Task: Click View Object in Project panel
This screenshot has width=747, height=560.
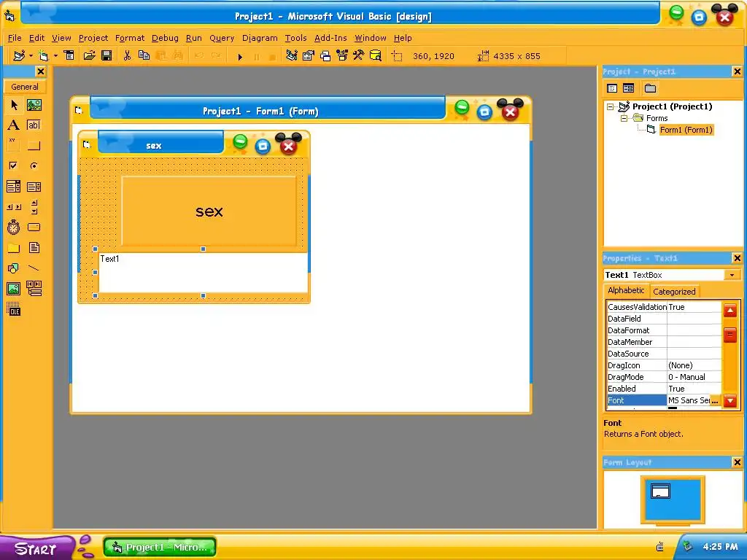Action: [628, 88]
